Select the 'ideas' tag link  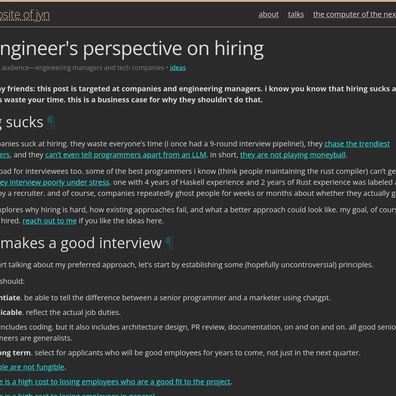pyautogui.click(x=178, y=68)
